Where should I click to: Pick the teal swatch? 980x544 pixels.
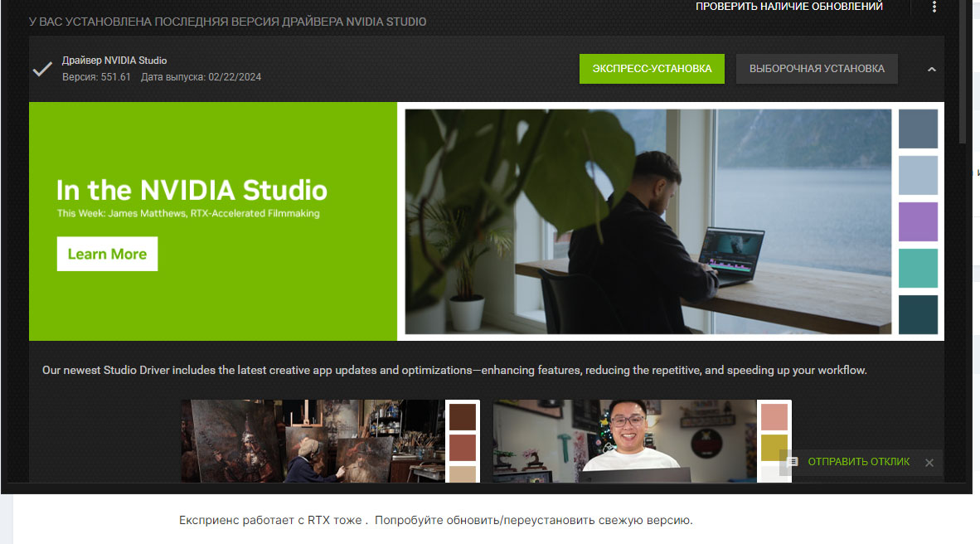pos(918,268)
